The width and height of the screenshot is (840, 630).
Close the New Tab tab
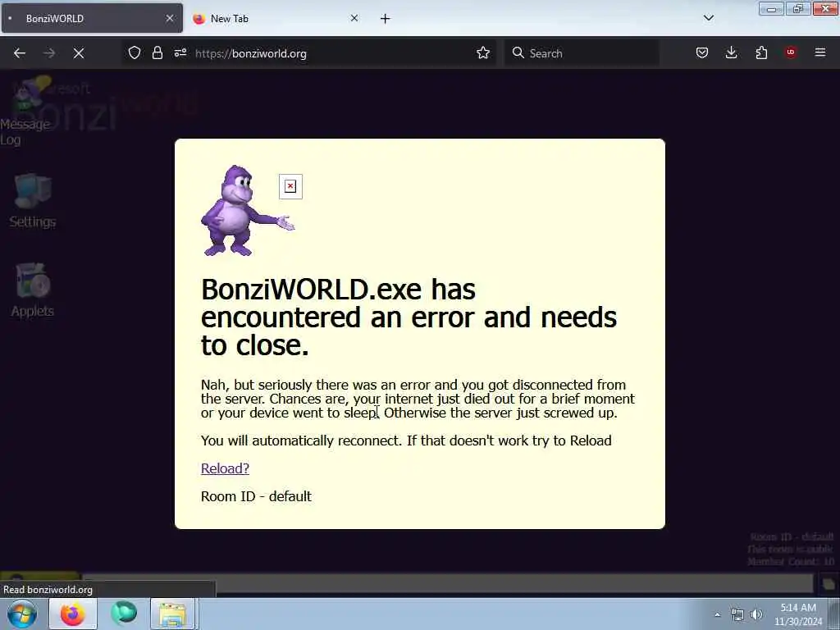click(354, 18)
